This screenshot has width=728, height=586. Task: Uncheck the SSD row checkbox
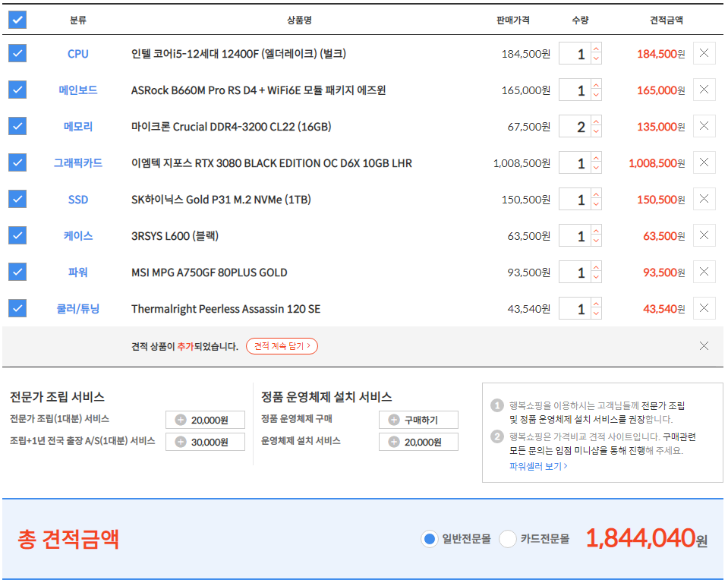pyautogui.click(x=17, y=199)
